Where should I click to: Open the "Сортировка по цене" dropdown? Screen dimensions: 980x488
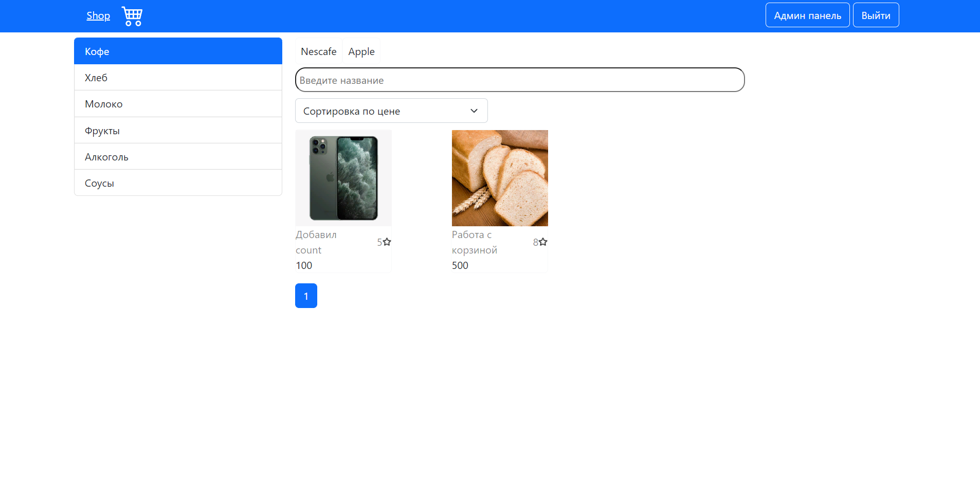coord(391,111)
